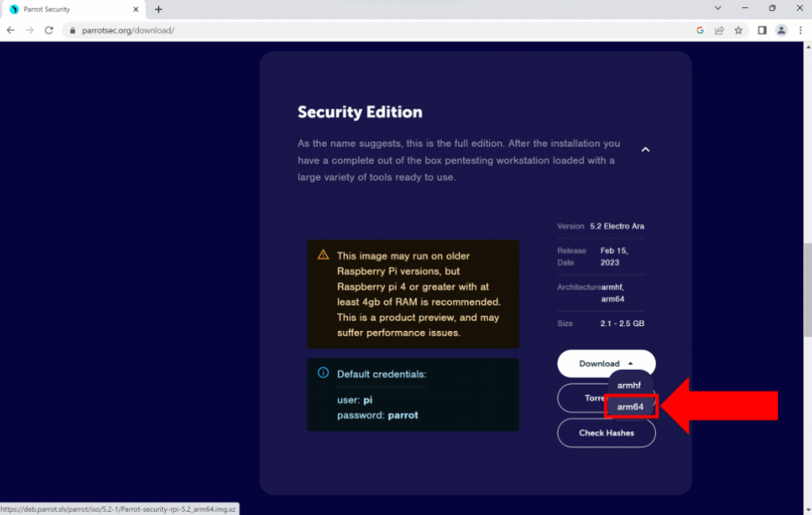The width and height of the screenshot is (812, 515).
Task: Open the Download dropdown button
Action: [606, 363]
